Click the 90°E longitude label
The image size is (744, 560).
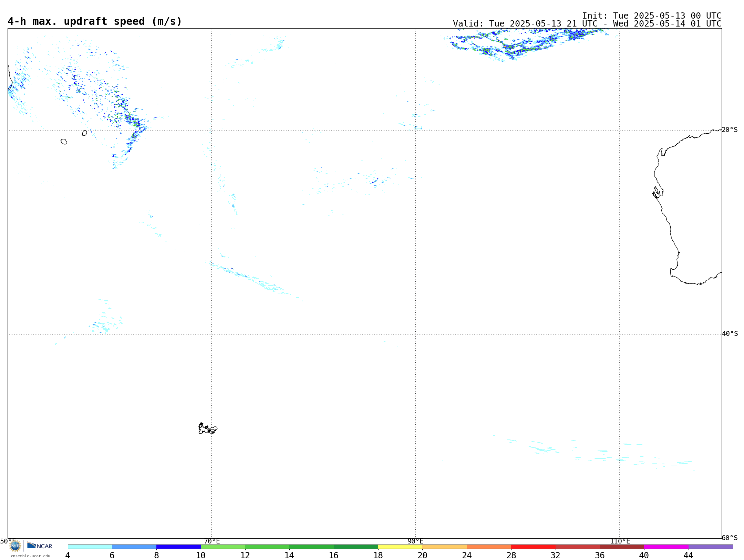(415, 541)
